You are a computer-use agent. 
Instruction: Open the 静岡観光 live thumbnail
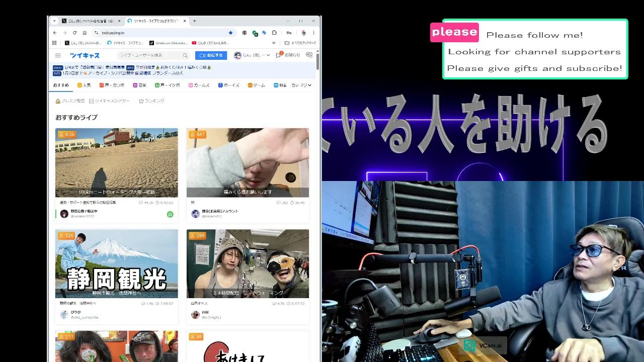pyautogui.click(x=116, y=264)
